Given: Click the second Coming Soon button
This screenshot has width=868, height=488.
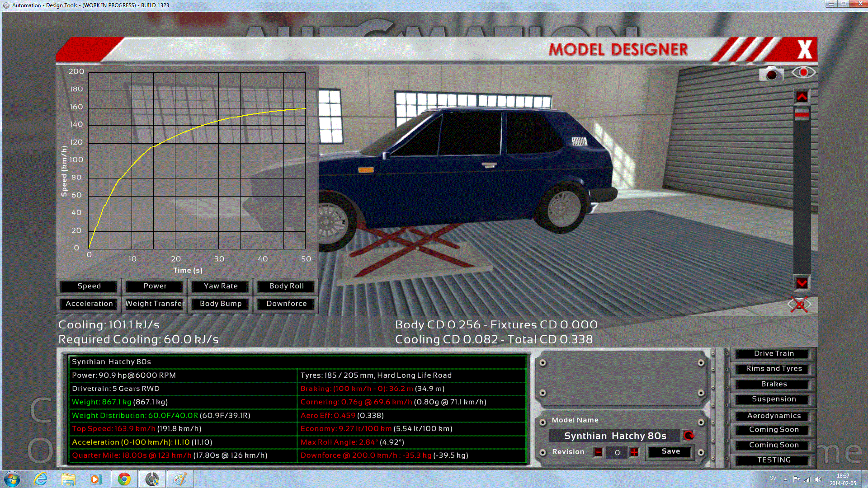Looking at the screenshot, I should tap(774, 445).
